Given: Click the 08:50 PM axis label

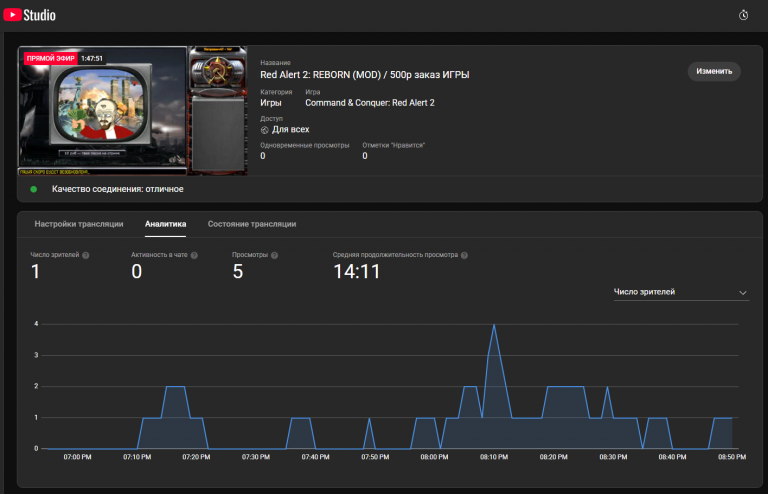Looking at the screenshot, I should point(732,457).
